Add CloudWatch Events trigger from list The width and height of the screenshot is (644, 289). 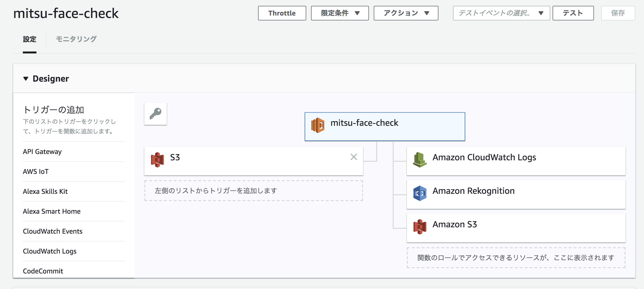pyautogui.click(x=52, y=231)
